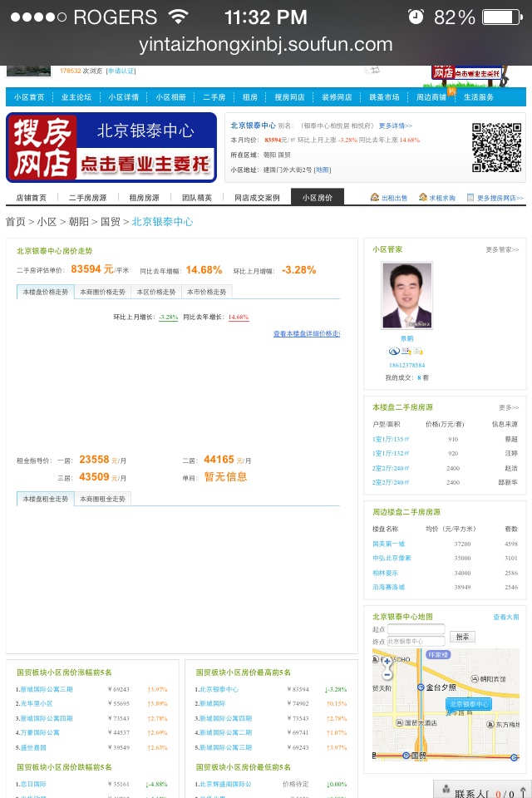Open the 地图 link beside the address
The height and width of the screenshot is (798, 532).
(323, 170)
